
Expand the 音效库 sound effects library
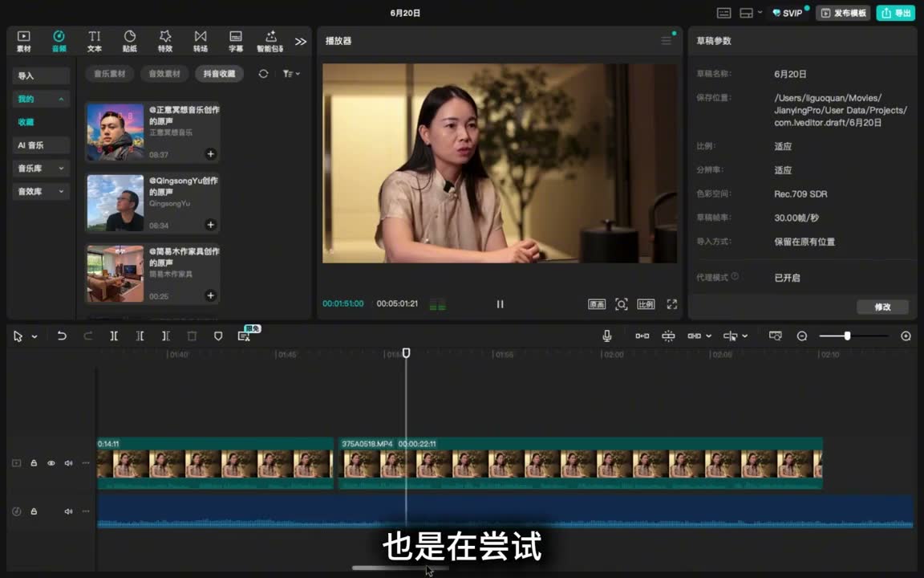pos(41,191)
